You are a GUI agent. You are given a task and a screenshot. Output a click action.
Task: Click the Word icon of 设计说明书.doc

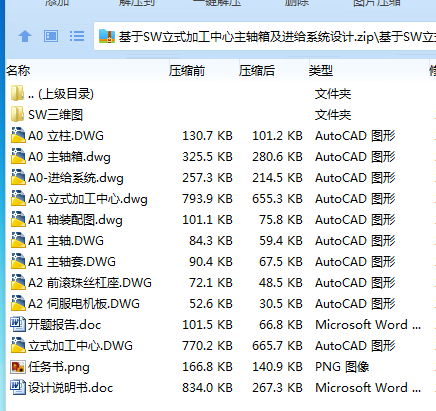(x=18, y=387)
